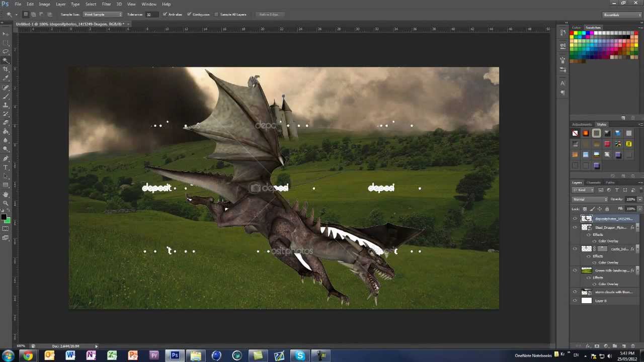This screenshot has width=644, height=362.
Task: Select the Layer 0 row
Action: (606, 301)
